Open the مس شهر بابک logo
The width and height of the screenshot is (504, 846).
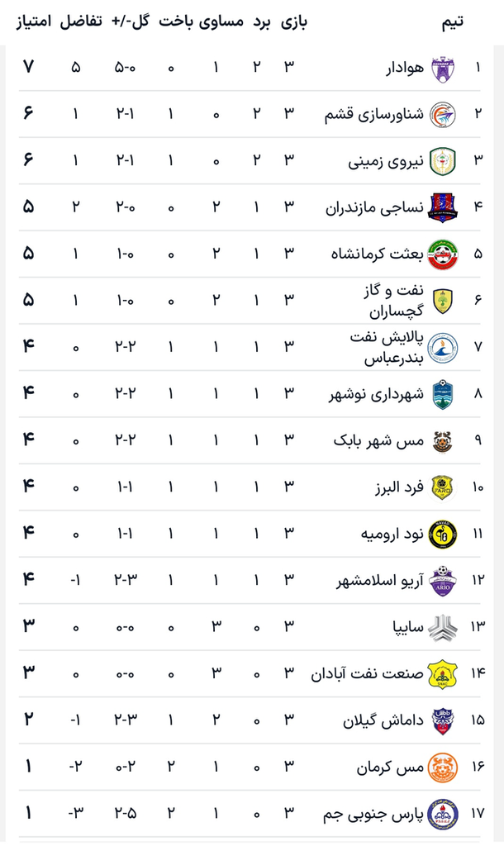[443, 441]
